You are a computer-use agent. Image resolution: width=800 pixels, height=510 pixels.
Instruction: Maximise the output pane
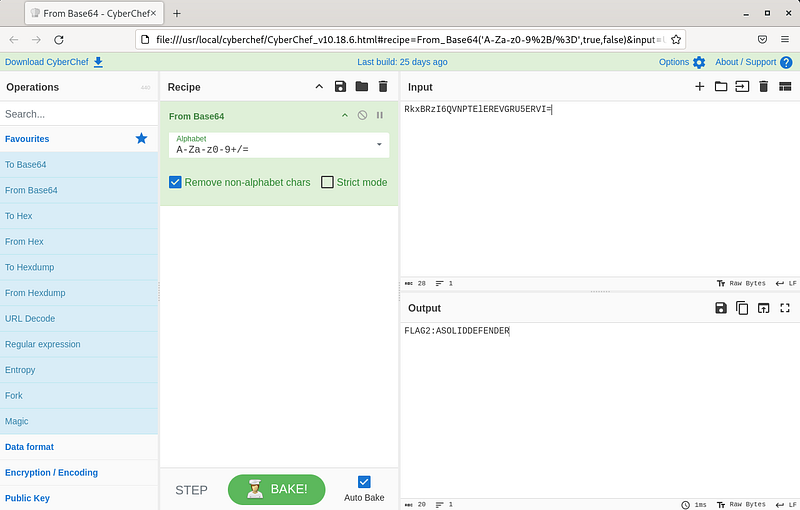785,308
